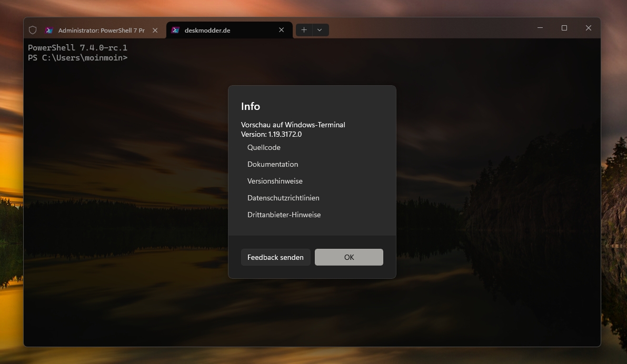Open the Dokumentation link
The width and height of the screenshot is (627, 364).
273,164
